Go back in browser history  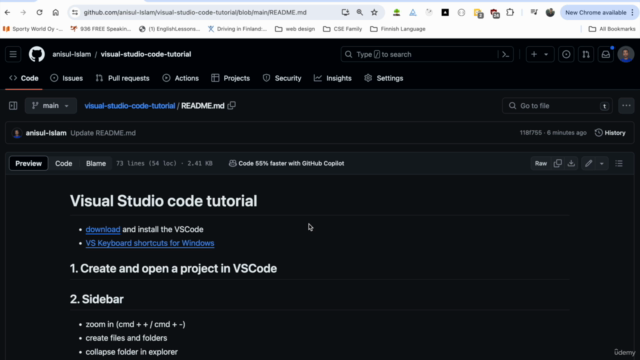pos(7,13)
